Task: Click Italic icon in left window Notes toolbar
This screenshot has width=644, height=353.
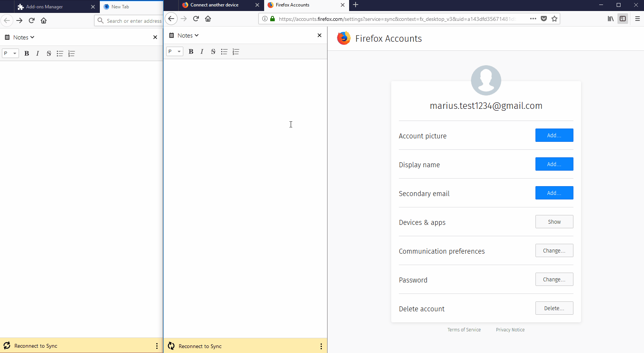Action: [38, 53]
